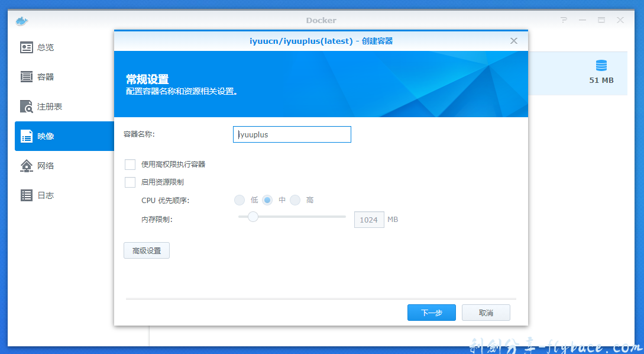Screen dimensions: 644x354
Task: Edit the 容器名称 iyuuplus field
Action: (x=292, y=134)
